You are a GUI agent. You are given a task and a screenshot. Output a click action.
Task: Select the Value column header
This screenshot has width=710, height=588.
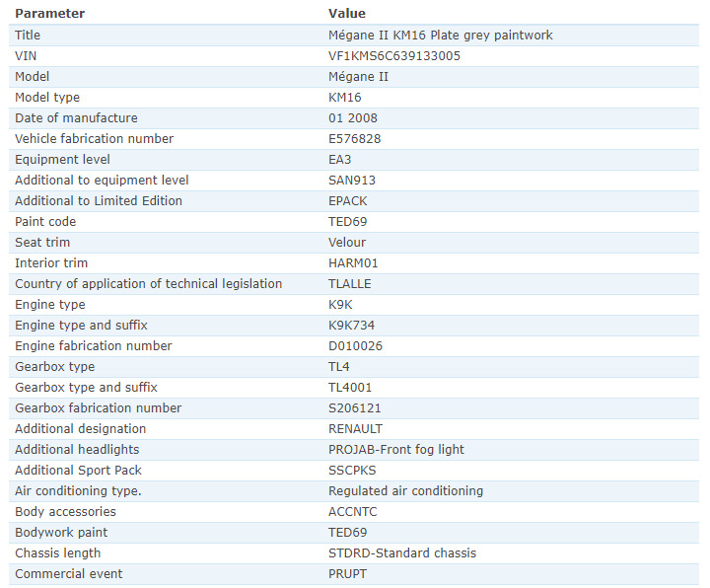(347, 14)
